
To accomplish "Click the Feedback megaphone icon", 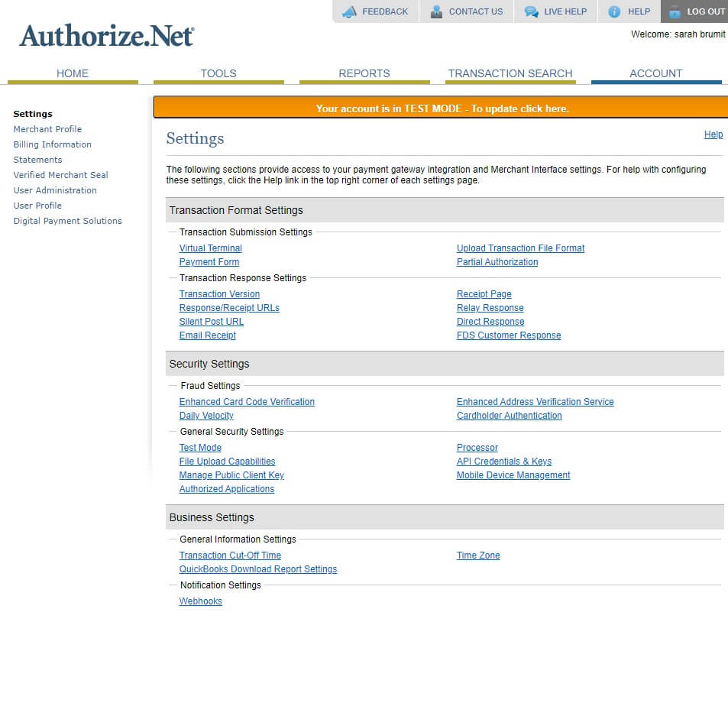I will (x=349, y=11).
